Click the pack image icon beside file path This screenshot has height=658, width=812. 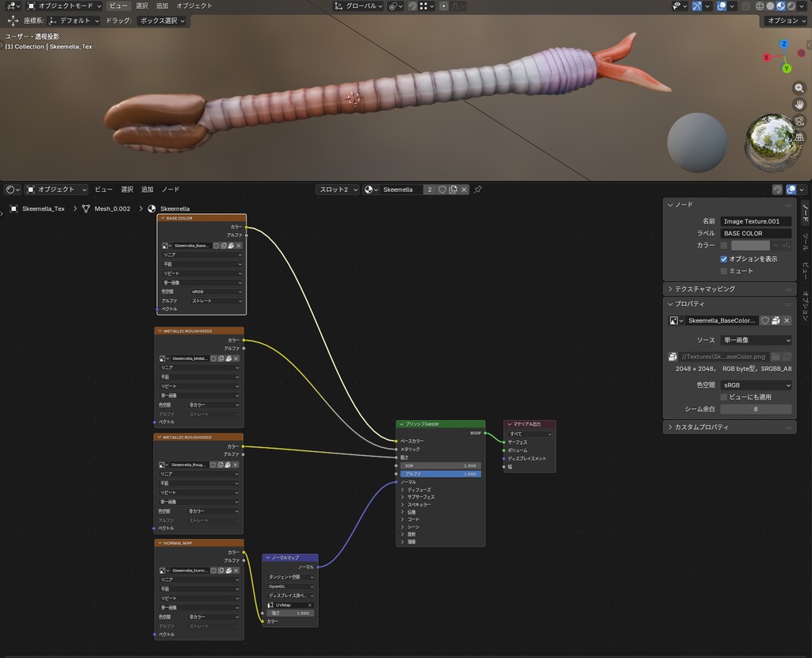coord(672,356)
